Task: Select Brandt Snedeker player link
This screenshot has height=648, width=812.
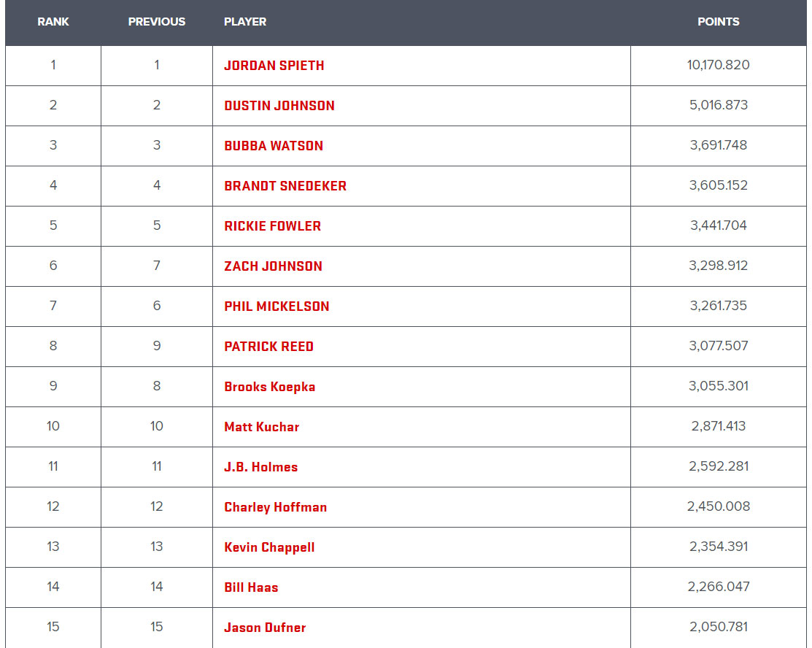Action: point(285,186)
